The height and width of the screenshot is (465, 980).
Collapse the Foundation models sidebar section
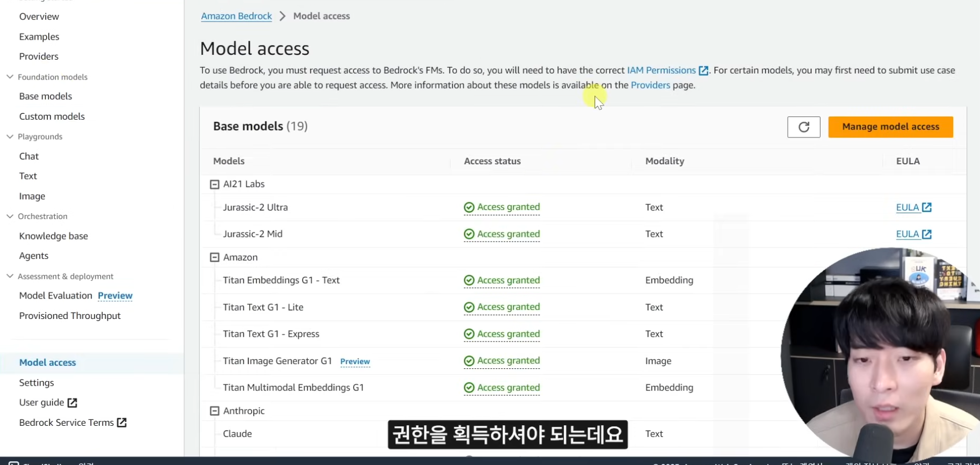(x=10, y=77)
